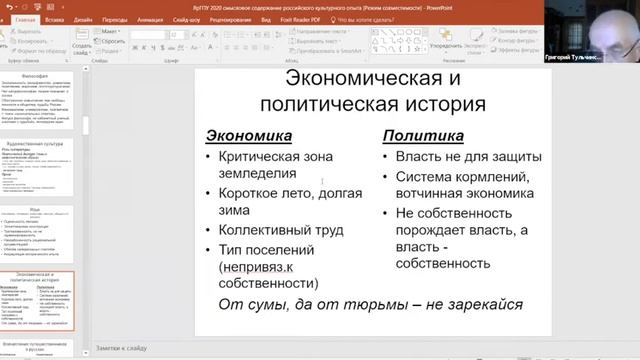
Task: Open the change case Aa dropdown
Action: click(195, 48)
